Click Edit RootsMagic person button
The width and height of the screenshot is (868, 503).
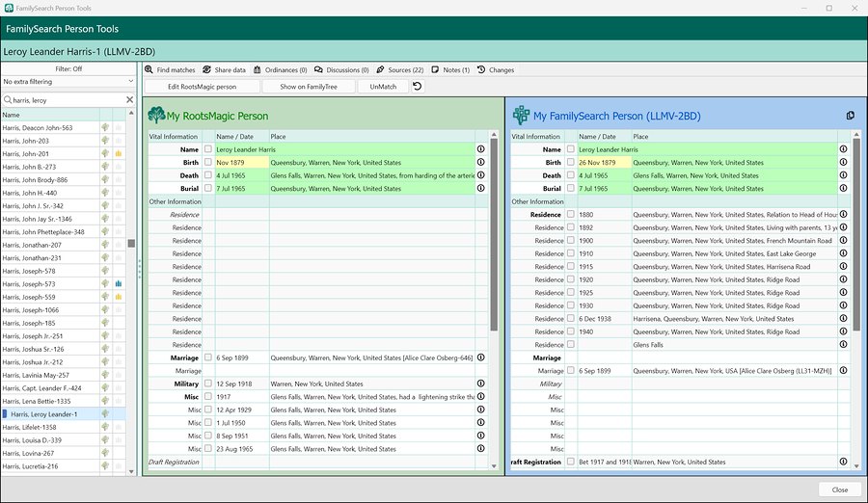coord(203,87)
